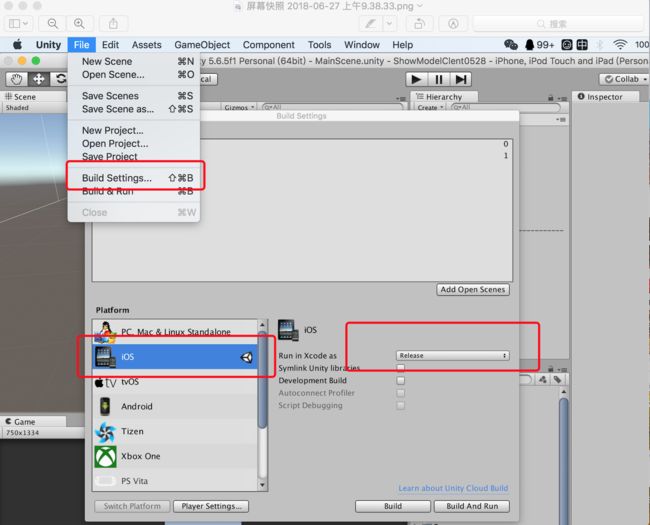Open the GameObject menu
This screenshot has width=650, height=525.
coord(202,44)
